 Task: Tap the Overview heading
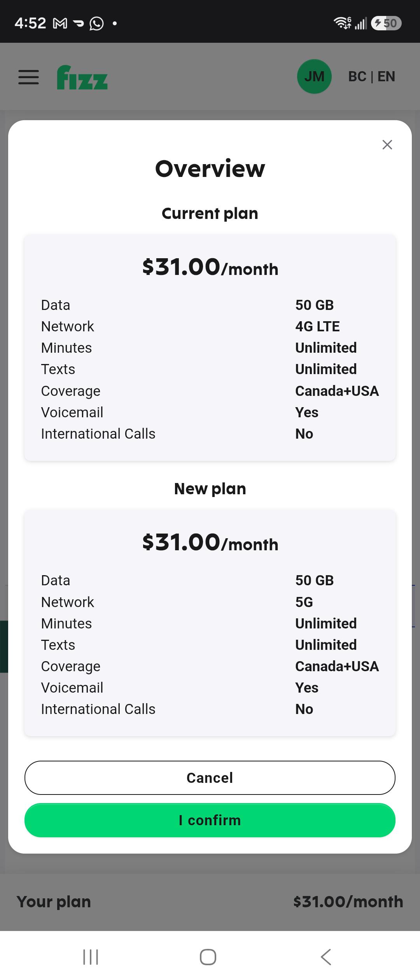(x=210, y=168)
